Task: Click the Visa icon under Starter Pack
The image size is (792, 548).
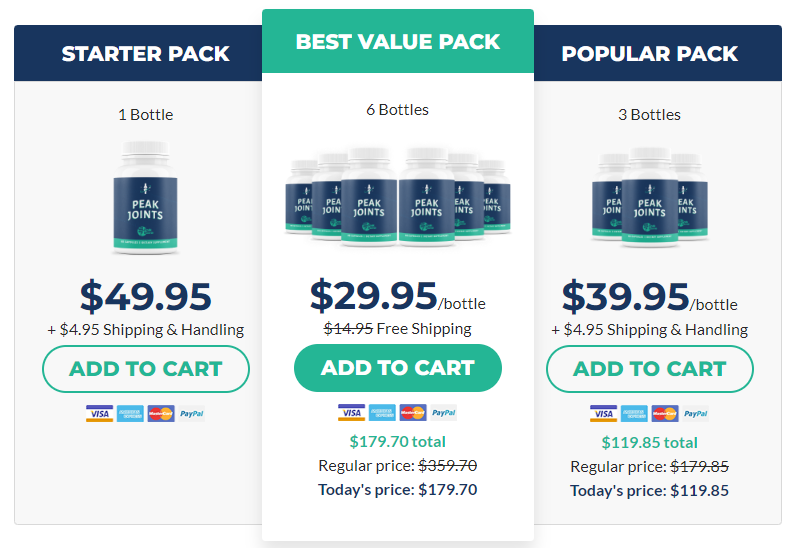Action: point(100,414)
